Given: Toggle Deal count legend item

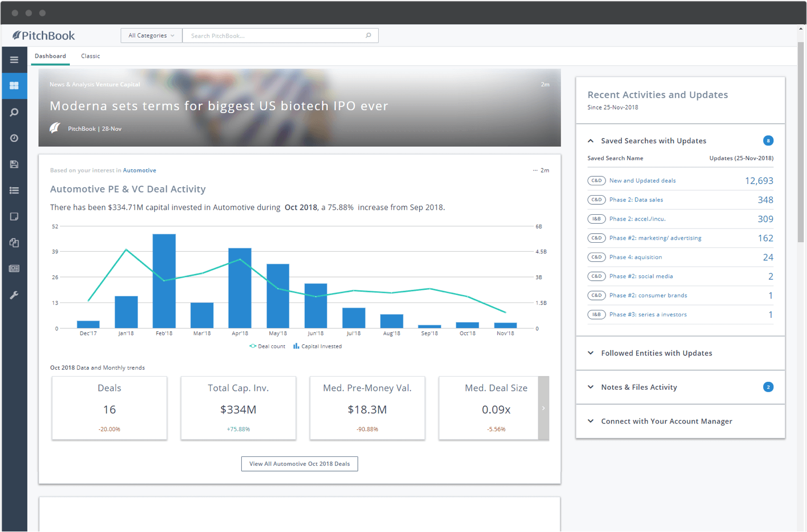Looking at the screenshot, I should pyautogui.click(x=267, y=346).
